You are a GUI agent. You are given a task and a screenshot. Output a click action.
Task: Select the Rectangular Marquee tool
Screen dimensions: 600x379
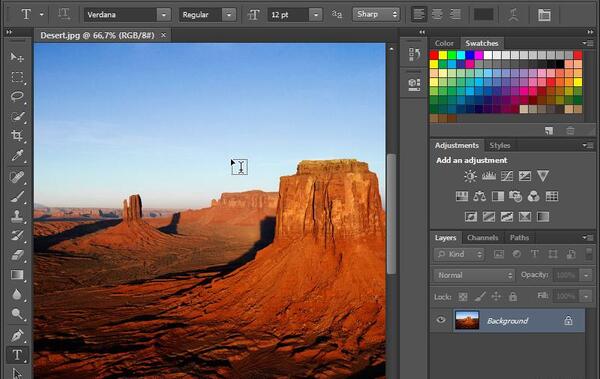[x=17, y=77]
